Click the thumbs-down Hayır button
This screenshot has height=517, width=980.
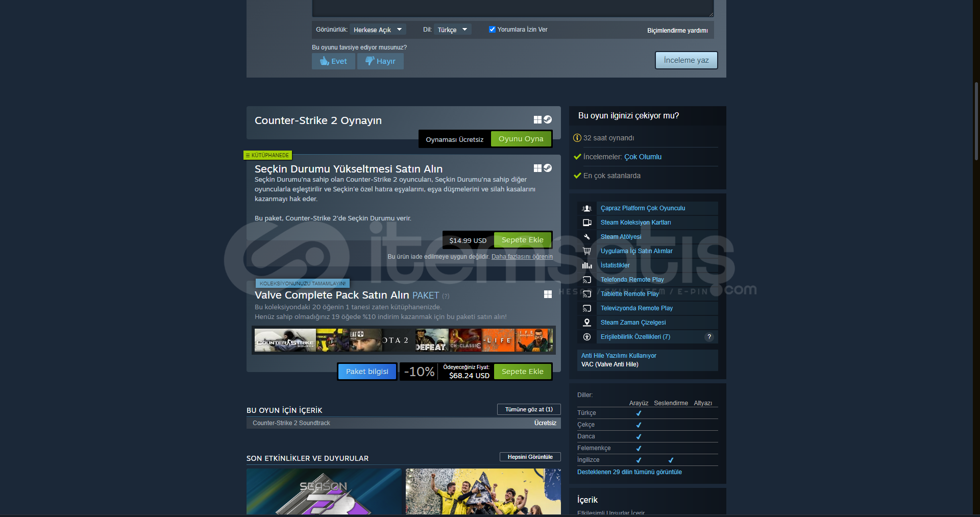(x=380, y=61)
